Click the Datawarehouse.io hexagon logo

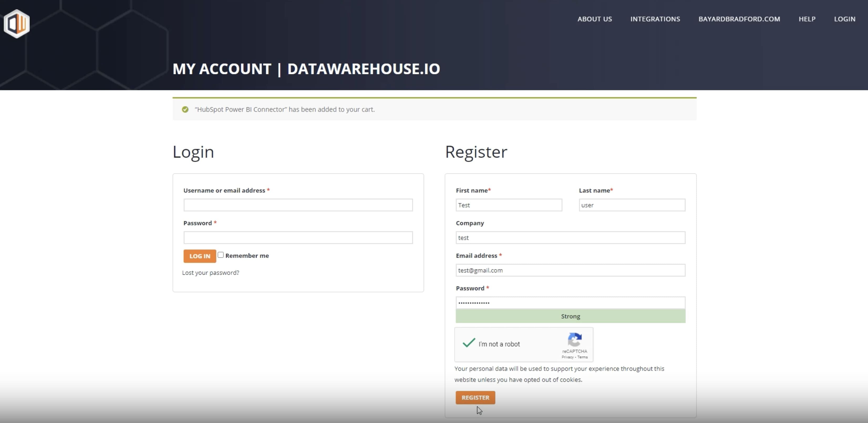pyautogui.click(x=17, y=24)
